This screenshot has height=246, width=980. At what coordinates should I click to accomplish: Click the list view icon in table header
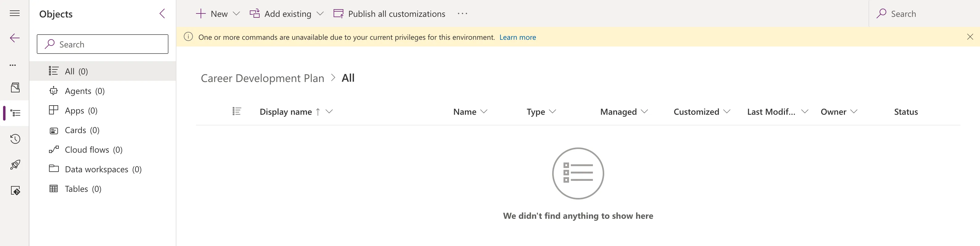point(237,111)
